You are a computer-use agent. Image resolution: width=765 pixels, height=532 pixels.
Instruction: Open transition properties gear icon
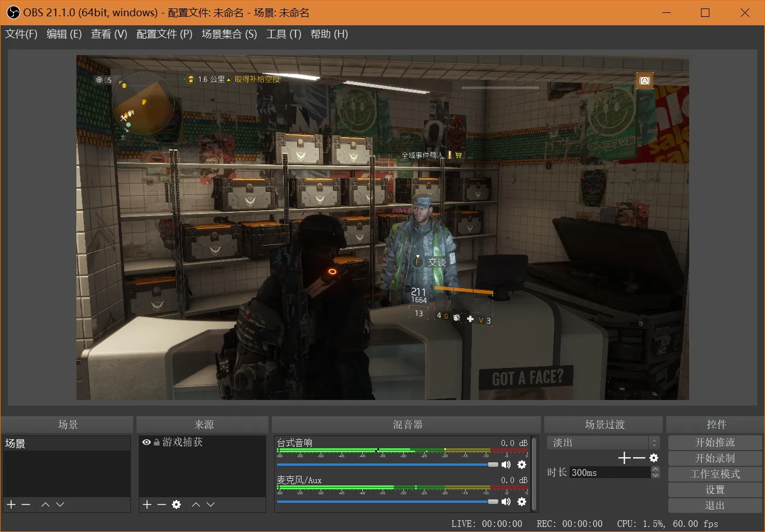click(x=654, y=458)
